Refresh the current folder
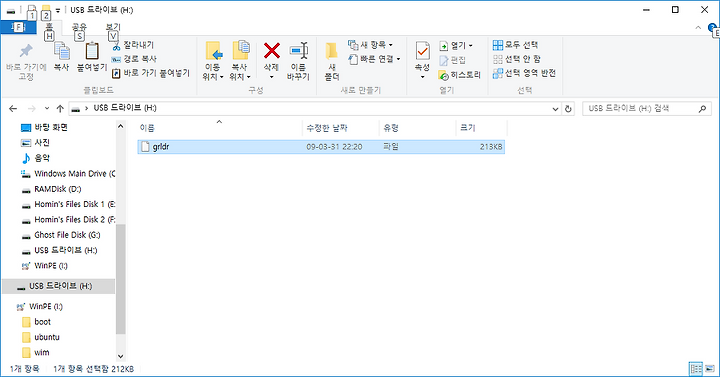 click(x=568, y=109)
